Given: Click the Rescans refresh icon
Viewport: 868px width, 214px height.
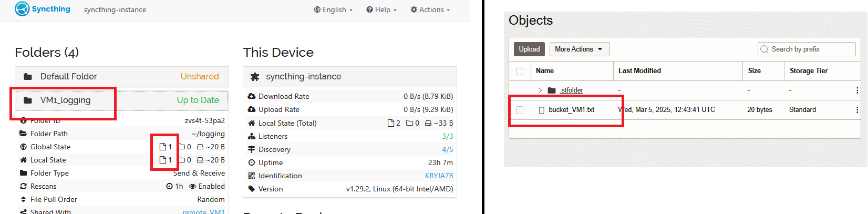Looking at the screenshot, I should [x=23, y=186].
